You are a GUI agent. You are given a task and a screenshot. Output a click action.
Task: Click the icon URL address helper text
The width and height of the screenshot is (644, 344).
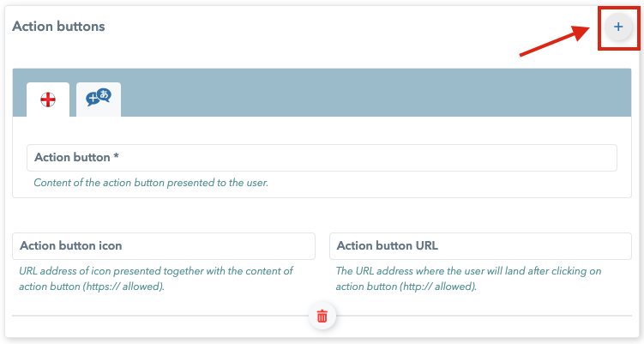coord(156,279)
